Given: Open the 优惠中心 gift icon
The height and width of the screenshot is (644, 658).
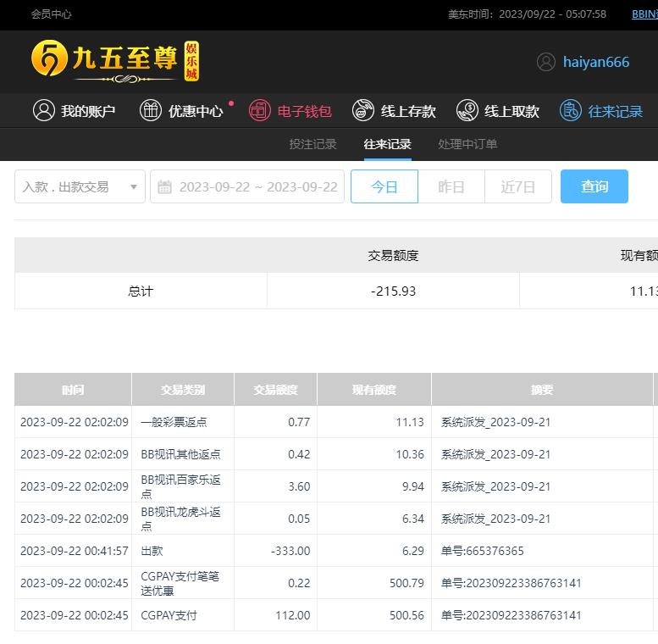Looking at the screenshot, I should coord(151,111).
